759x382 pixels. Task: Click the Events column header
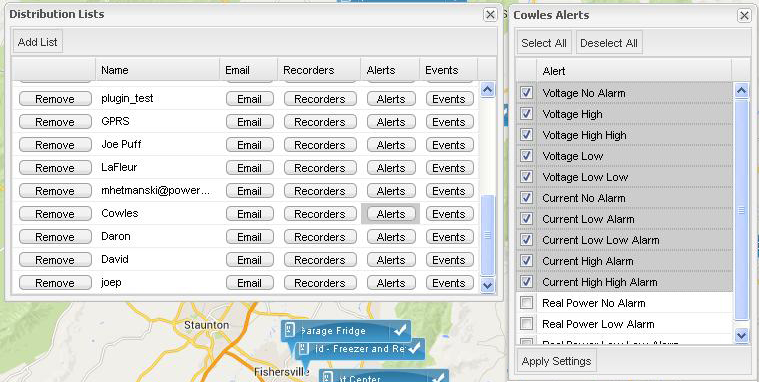(x=449, y=70)
